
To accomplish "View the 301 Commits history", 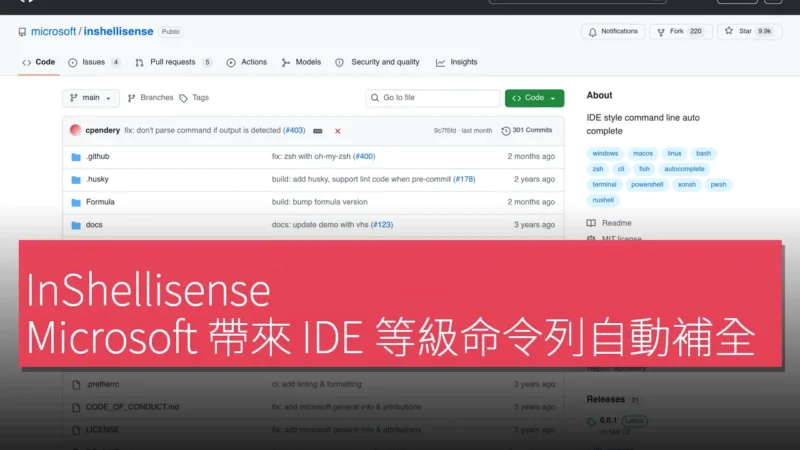I will click(527, 131).
